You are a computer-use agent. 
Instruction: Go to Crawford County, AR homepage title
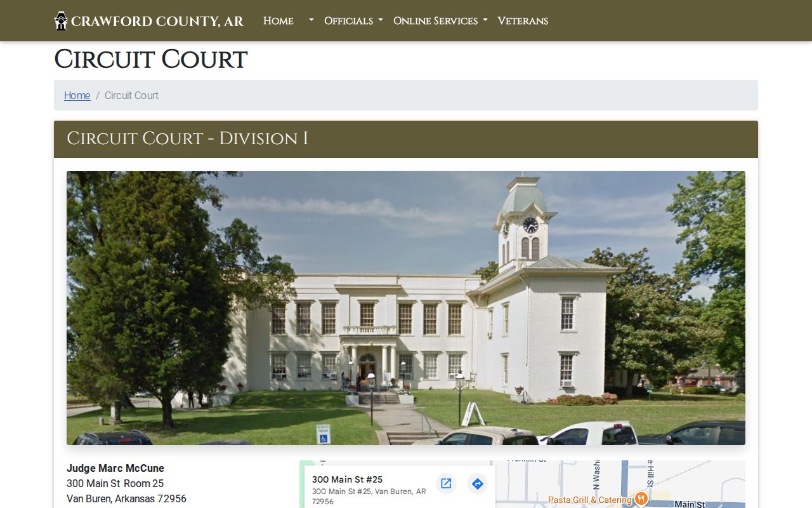click(x=157, y=22)
